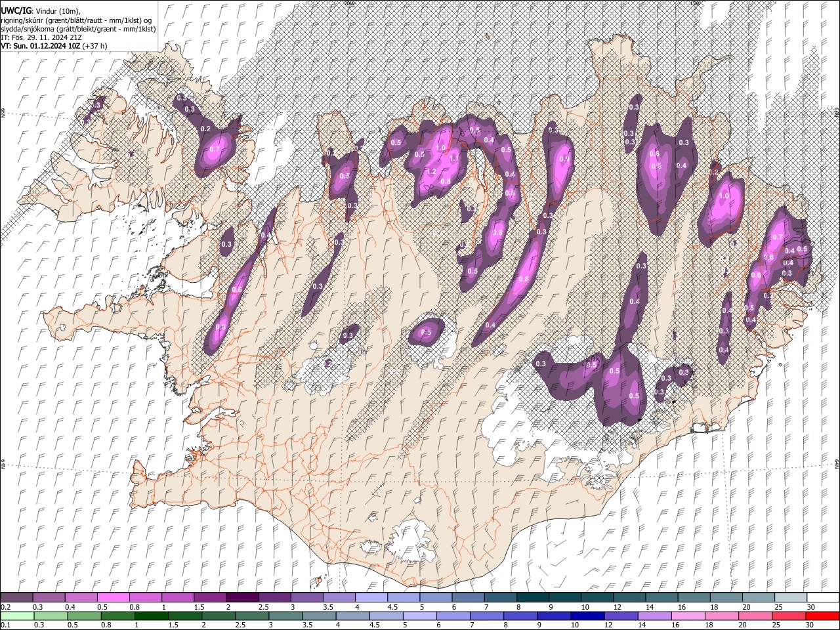Click the bright pink snow swatch for 0.5–0.8
This screenshot has width=840, height=630.
113,597
